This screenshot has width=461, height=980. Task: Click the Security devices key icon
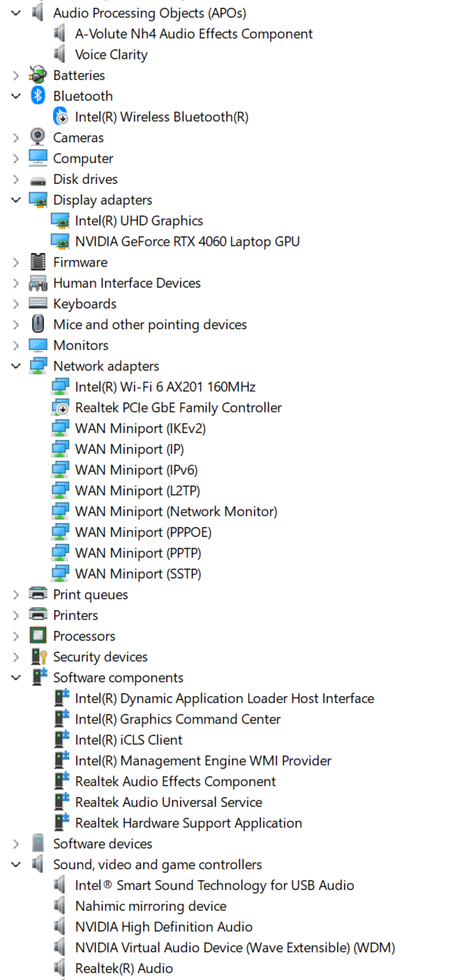(x=38, y=657)
